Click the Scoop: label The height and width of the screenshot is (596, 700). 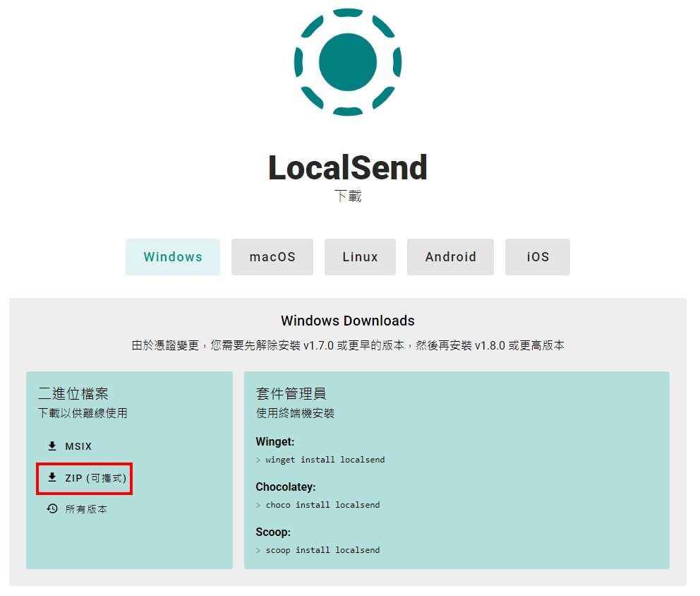(273, 532)
